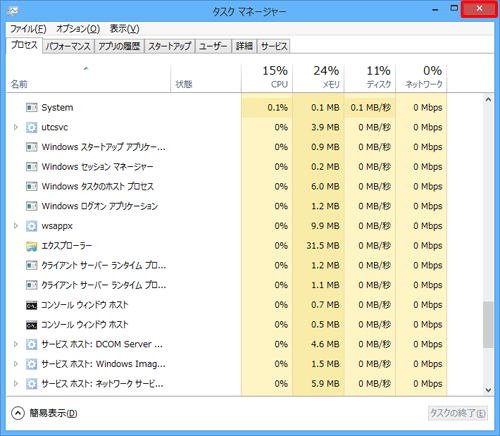Click the サービス ホスト: DCOM Server gear icon
500x436 pixels.
click(x=31, y=344)
